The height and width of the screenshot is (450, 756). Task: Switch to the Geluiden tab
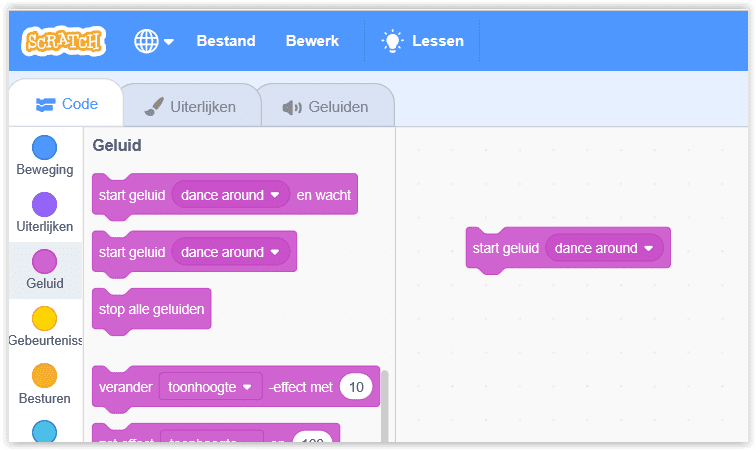point(325,106)
